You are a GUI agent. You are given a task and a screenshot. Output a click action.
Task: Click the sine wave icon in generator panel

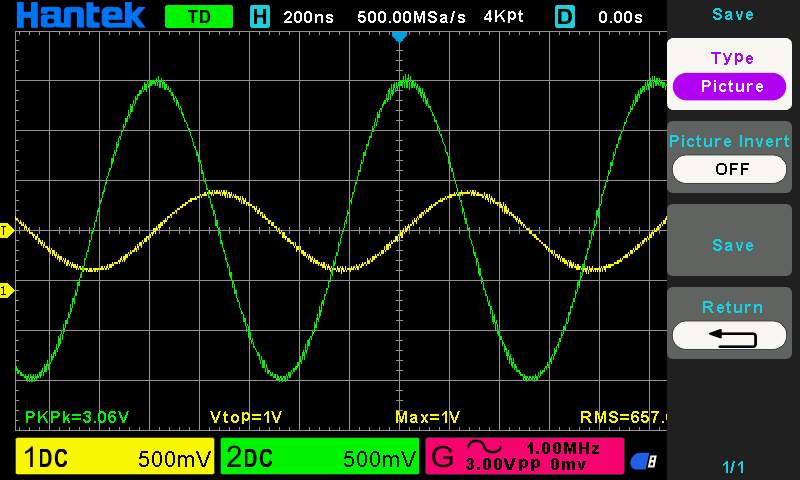point(484,447)
